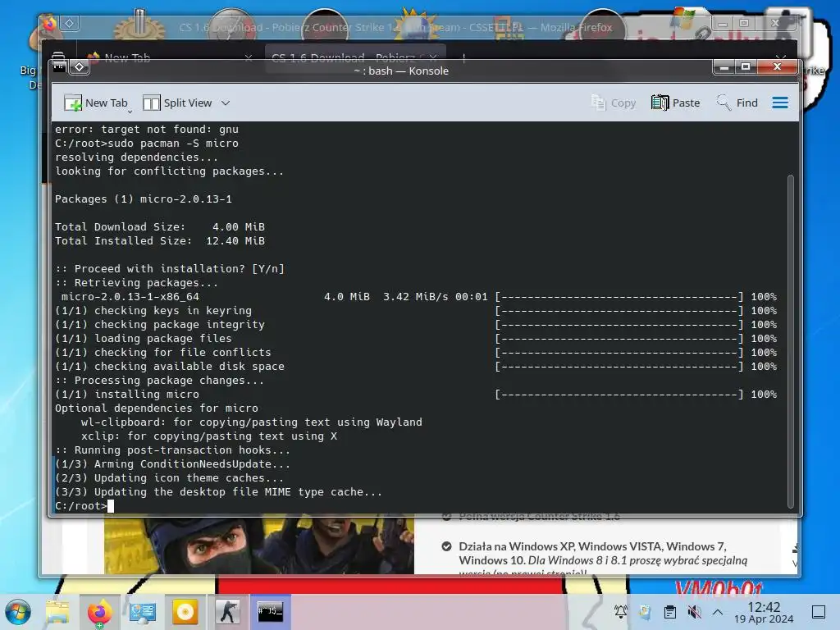Click Firefox window pin on all desktops
This screenshot has height=630, width=840.
(x=69, y=23)
